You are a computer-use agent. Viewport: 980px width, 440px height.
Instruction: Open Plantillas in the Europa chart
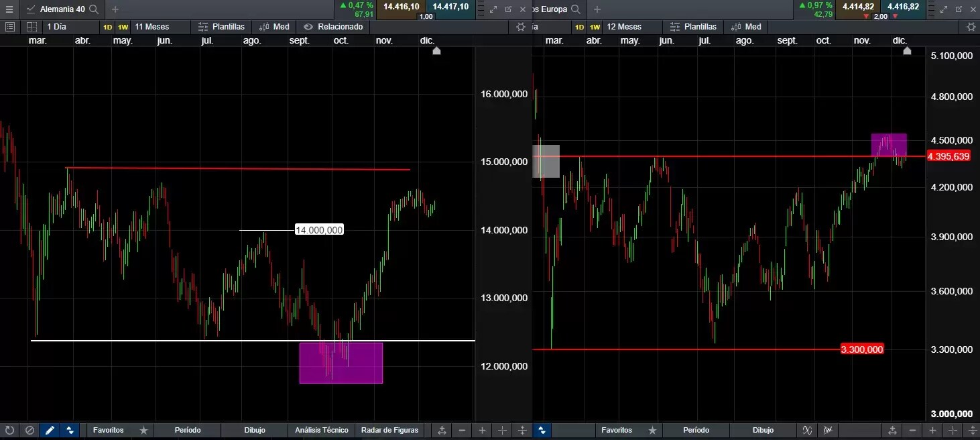[x=694, y=27]
